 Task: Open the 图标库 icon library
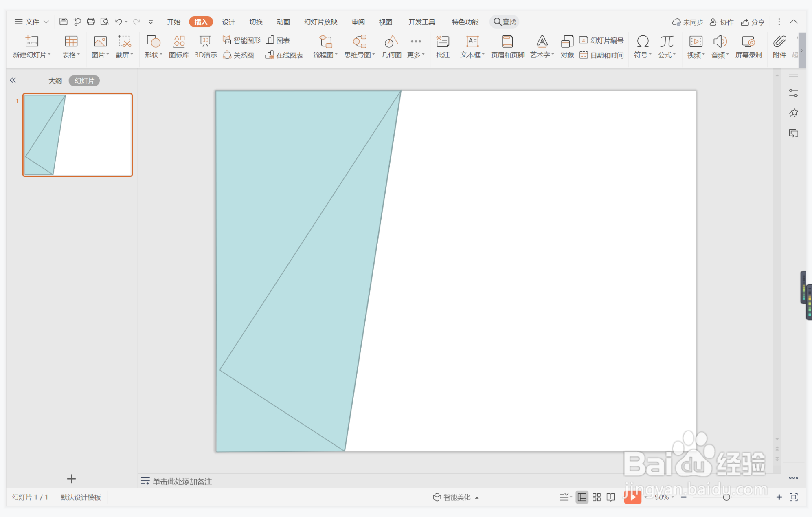(x=179, y=46)
